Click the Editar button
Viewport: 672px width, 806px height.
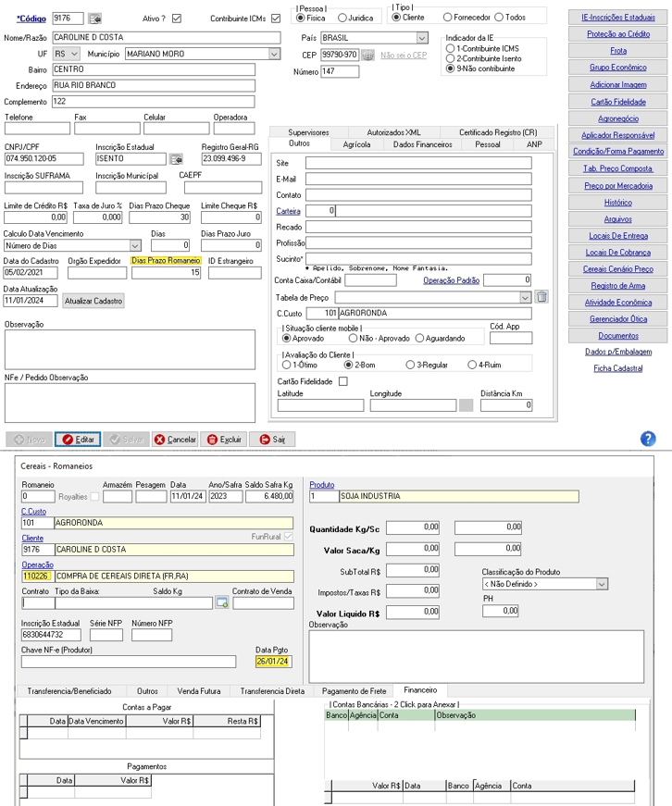click(78, 440)
